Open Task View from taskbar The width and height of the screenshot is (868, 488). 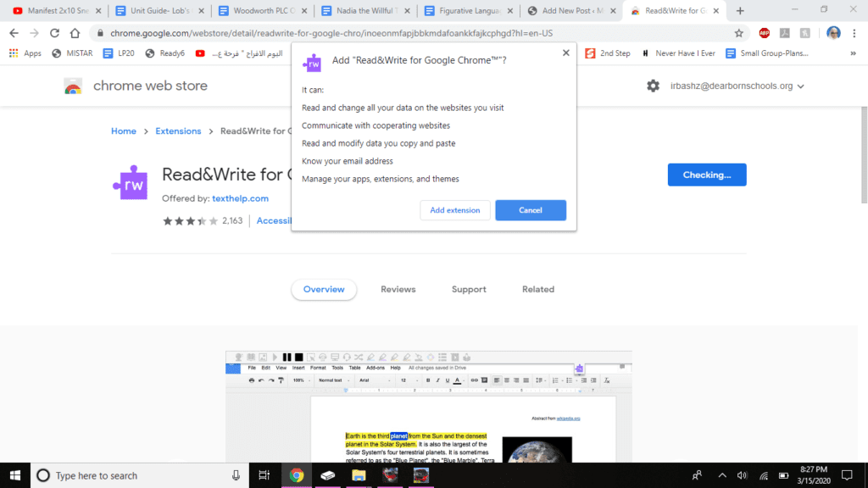pos(264,475)
